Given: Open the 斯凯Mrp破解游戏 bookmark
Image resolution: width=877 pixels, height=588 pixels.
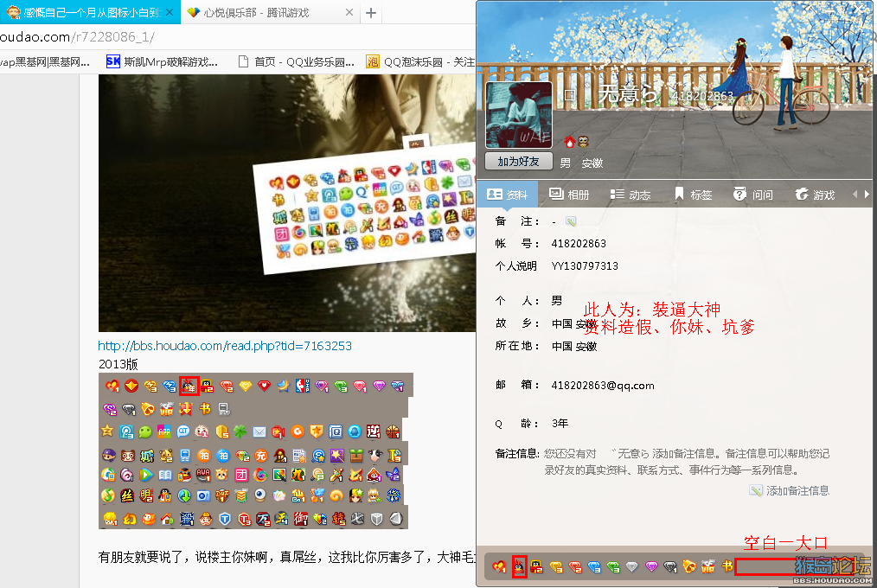Looking at the screenshot, I should tap(163, 61).
